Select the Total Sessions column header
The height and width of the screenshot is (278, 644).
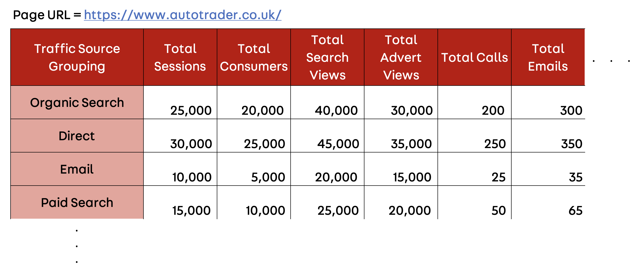180,57
